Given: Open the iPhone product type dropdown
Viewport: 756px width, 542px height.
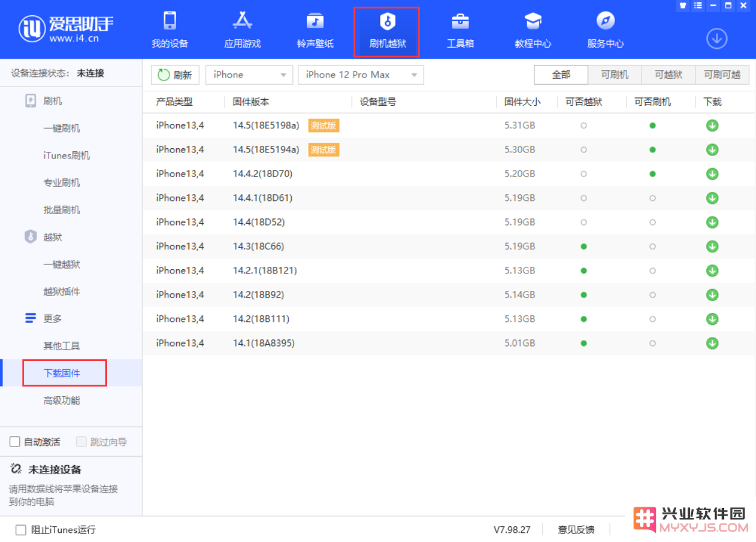Looking at the screenshot, I should tap(249, 75).
